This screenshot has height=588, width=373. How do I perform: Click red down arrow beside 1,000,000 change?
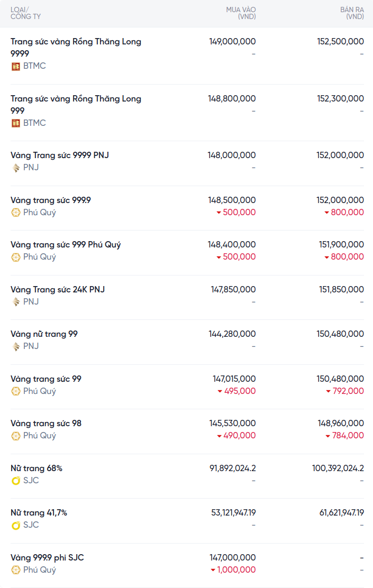coord(213,570)
